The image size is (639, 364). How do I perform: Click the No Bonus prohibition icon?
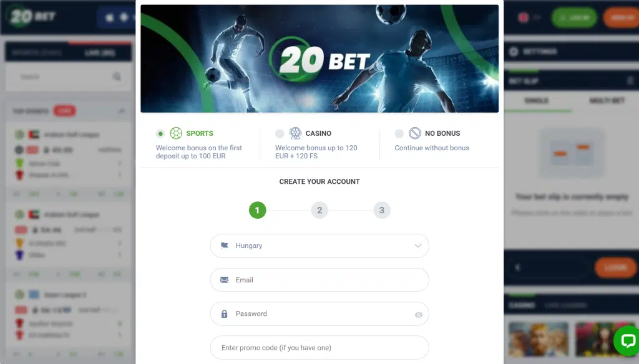[415, 133]
